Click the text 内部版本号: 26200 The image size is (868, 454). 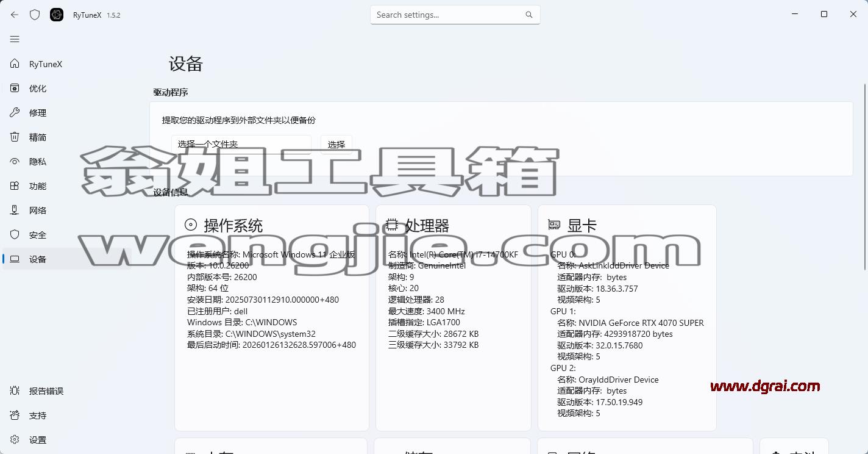[x=222, y=277]
